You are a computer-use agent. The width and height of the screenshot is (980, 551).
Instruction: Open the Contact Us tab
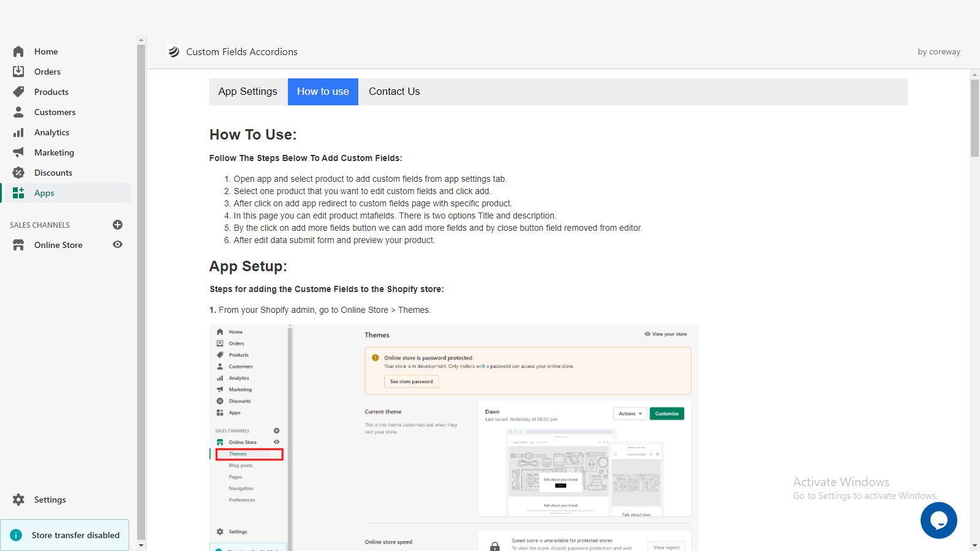pyautogui.click(x=394, y=92)
